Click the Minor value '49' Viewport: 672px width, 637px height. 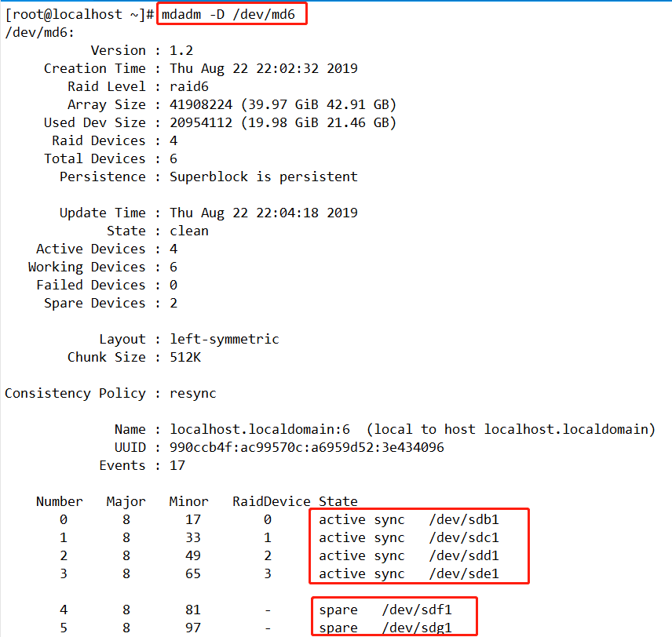(193, 555)
